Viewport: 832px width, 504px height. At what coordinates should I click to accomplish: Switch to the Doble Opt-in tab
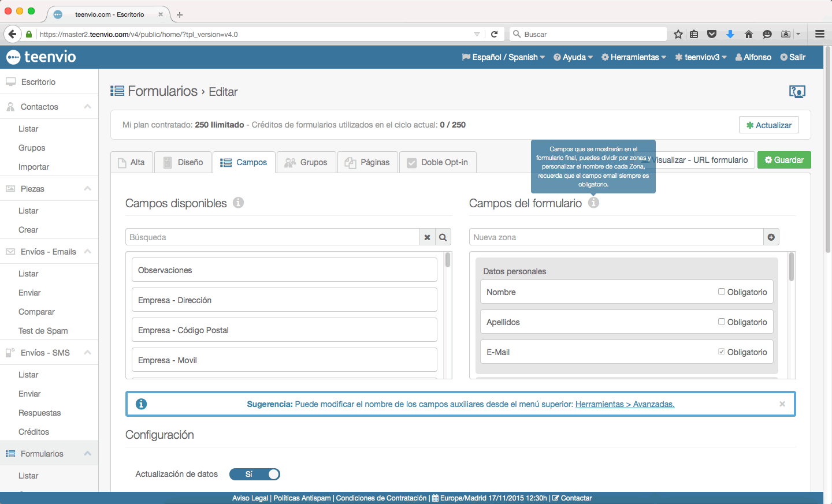coord(437,162)
